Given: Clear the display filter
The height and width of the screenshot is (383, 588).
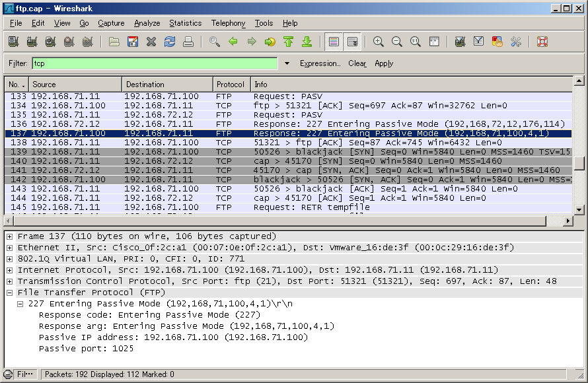Looking at the screenshot, I should pyautogui.click(x=357, y=63).
